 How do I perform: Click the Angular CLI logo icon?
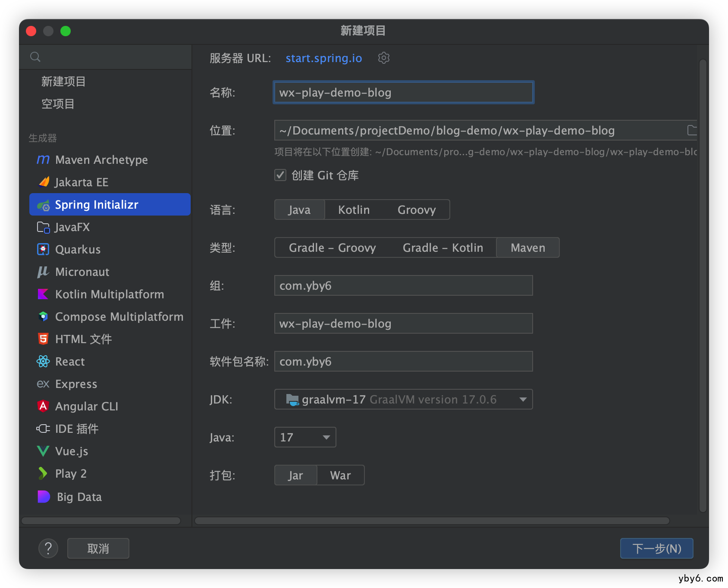43,406
